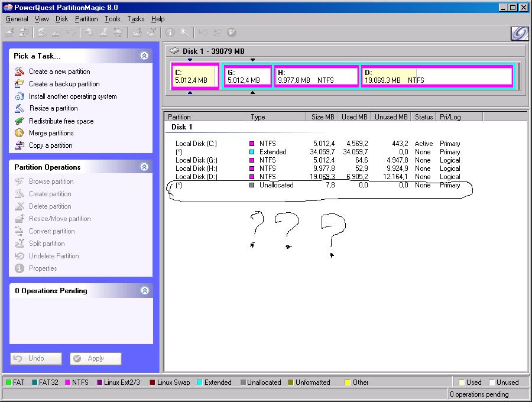This screenshot has height=402, width=532.
Task: Click the Create a backup partition icon
Action: pos(20,84)
